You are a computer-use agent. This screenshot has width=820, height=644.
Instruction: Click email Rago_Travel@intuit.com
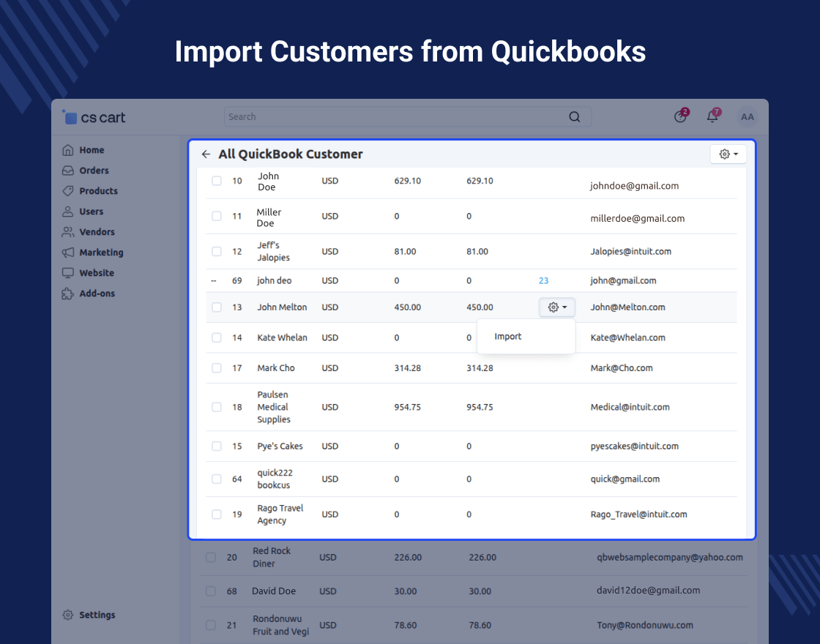(638, 514)
